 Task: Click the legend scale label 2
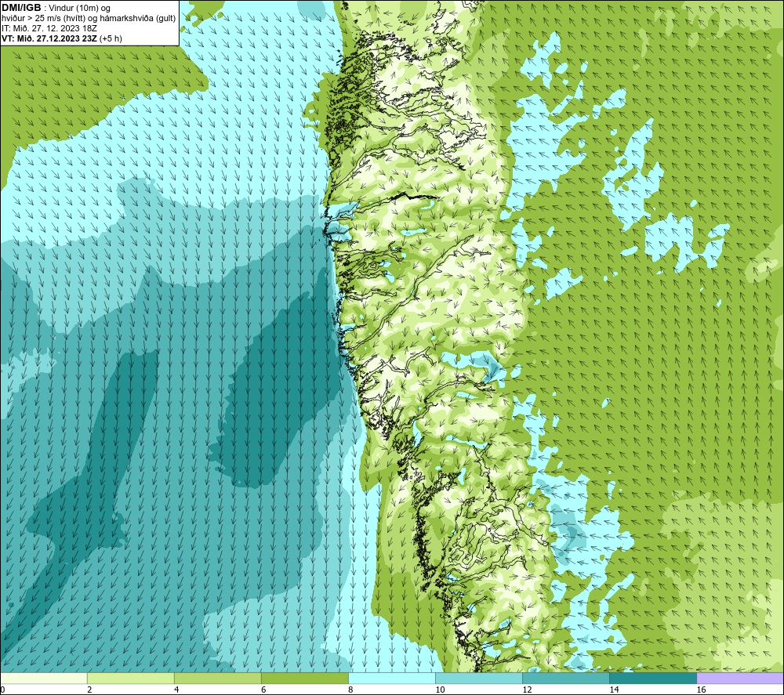pos(89,690)
